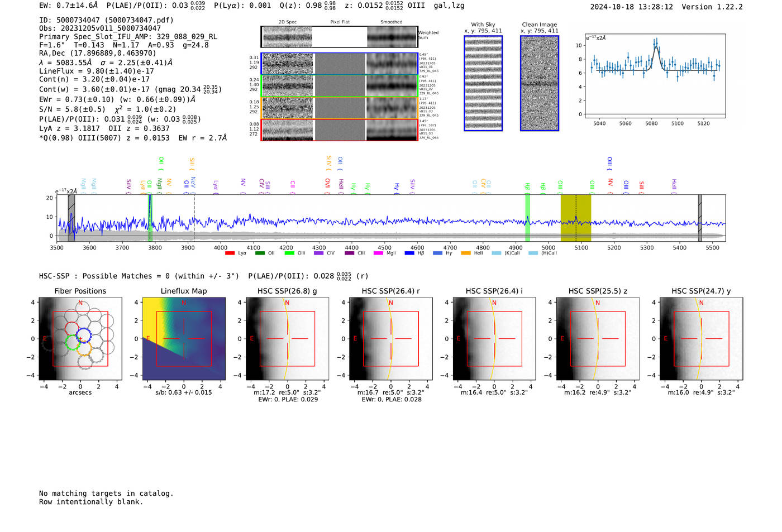Click the Weighted Sum 2D spectrum row
Image resolution: width=782 pixels, height=532 pixels.
pos(339,37)
